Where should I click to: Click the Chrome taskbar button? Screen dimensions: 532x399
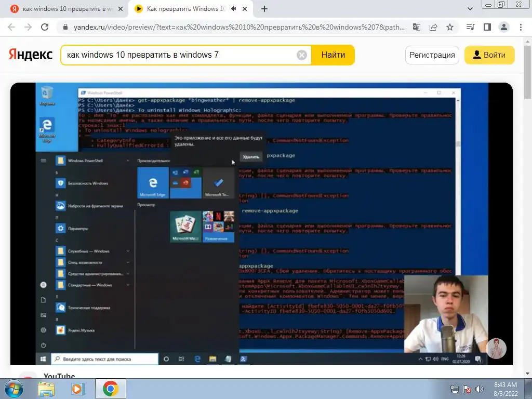[111, 389]
